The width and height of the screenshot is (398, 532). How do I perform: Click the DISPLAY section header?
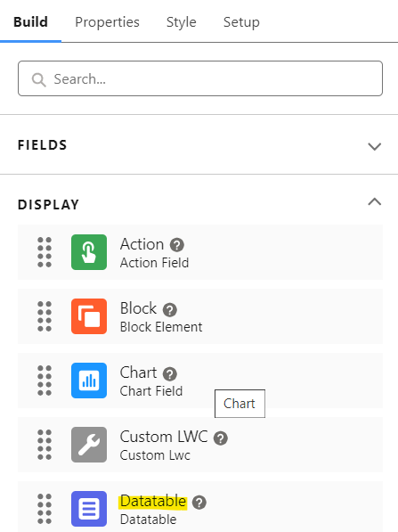click(48, 205)
